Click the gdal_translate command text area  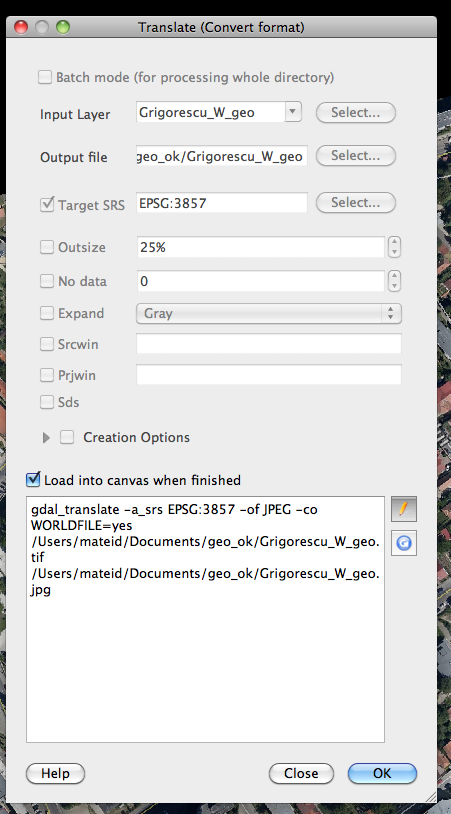[x=206, y=619]
